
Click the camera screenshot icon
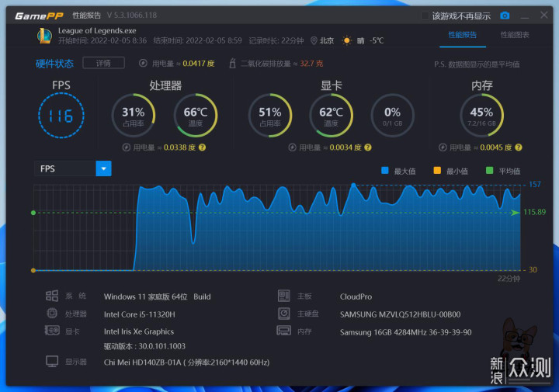point(505,16)
